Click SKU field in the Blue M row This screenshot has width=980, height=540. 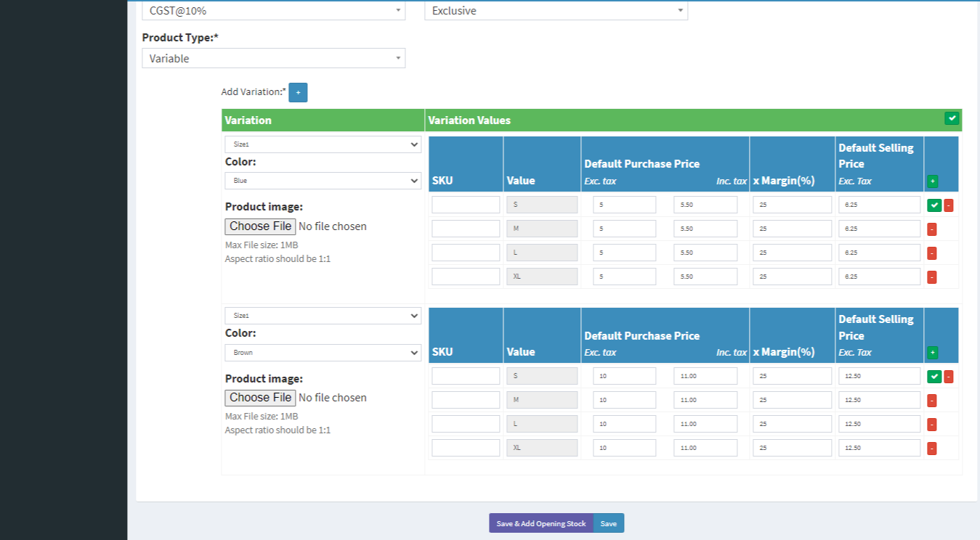coord(466,229)
